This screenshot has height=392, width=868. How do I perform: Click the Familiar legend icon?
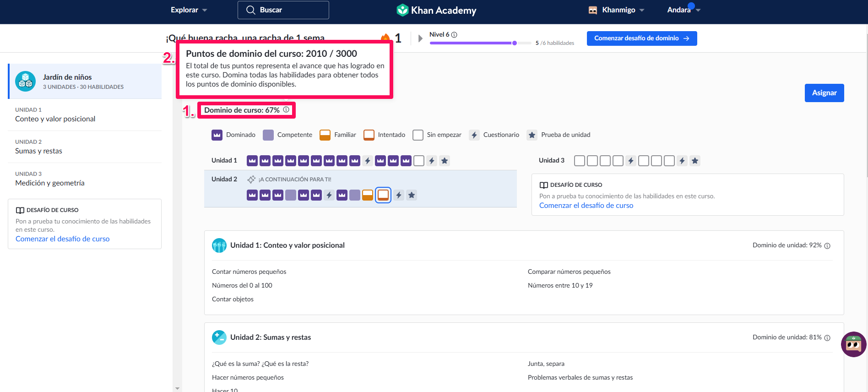pyautogui.click(x=325, y=135)
